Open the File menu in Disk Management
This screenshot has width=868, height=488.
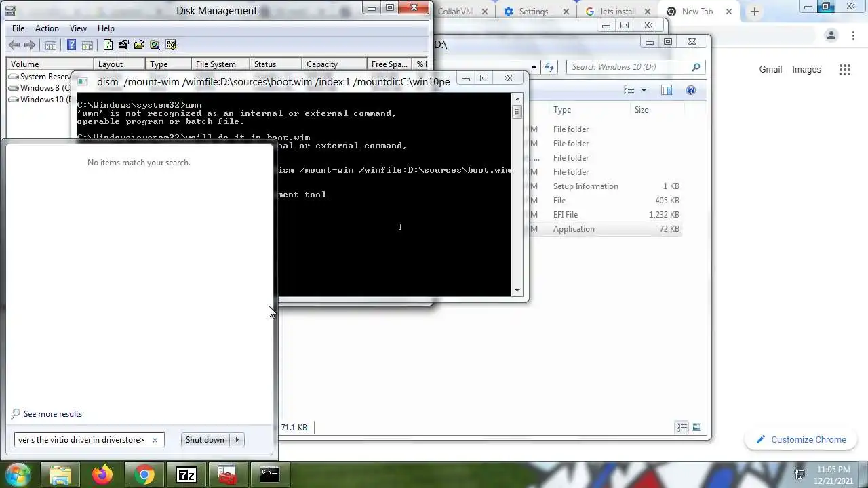(x=18, y=28)
